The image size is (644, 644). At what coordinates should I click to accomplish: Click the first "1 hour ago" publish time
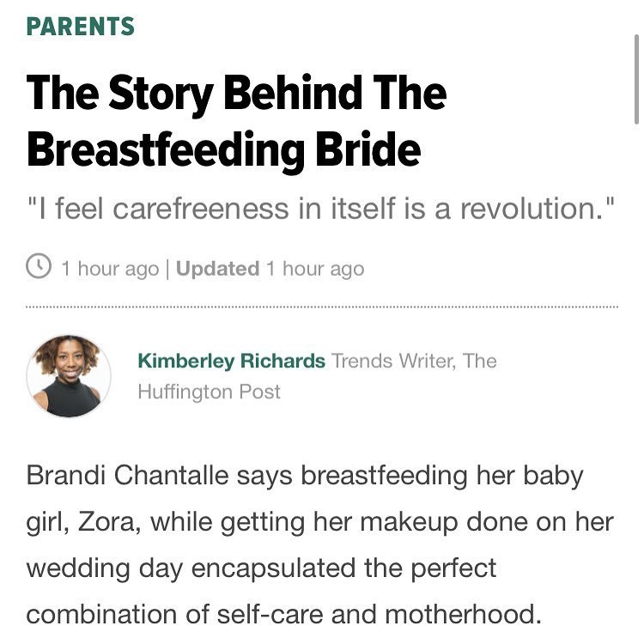click(110, 269)
